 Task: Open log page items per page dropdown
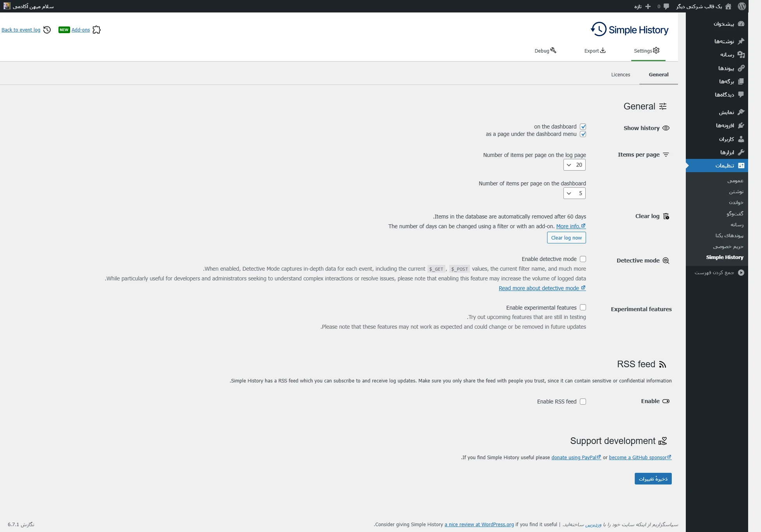[x=574, y=165]
